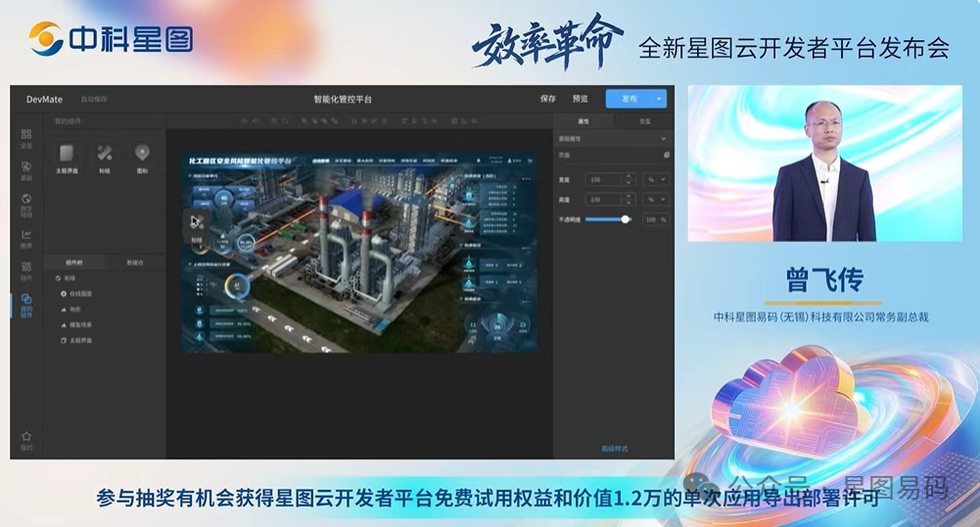Image resolution: width=980 pixels, height=527 pixels.
Task: Increase 宽度 with the up stepper
Action: [x=629, y=176]
